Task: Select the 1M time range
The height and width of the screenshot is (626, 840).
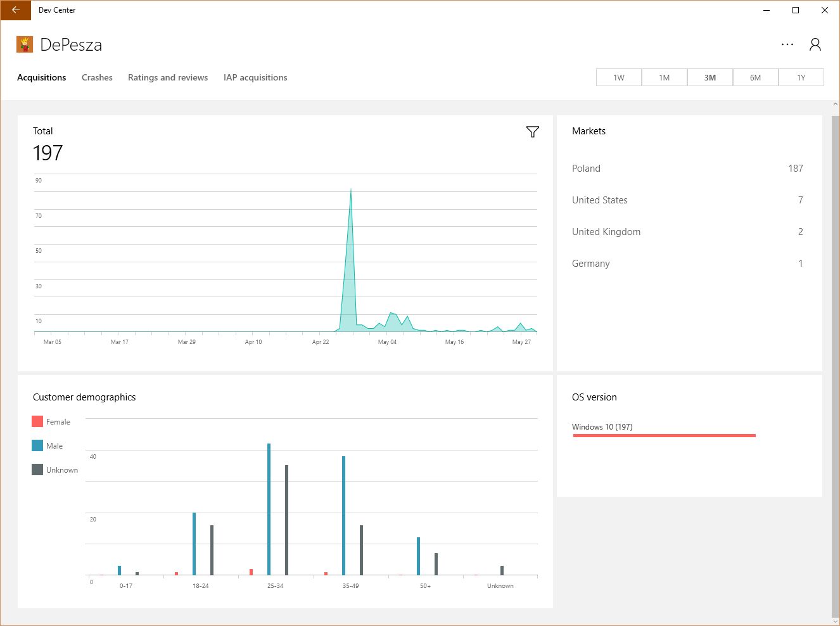Action: point(665,77)
